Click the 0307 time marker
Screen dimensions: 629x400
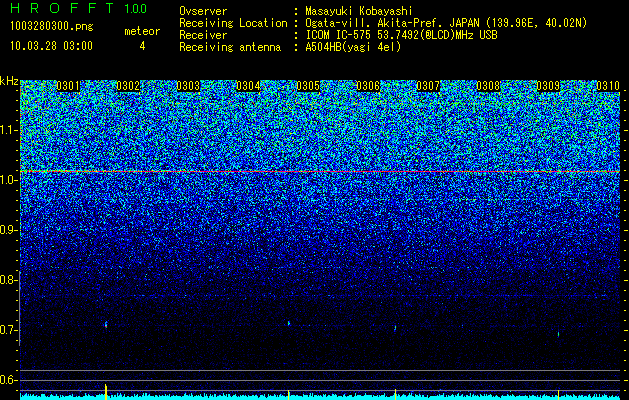point(428,86)
